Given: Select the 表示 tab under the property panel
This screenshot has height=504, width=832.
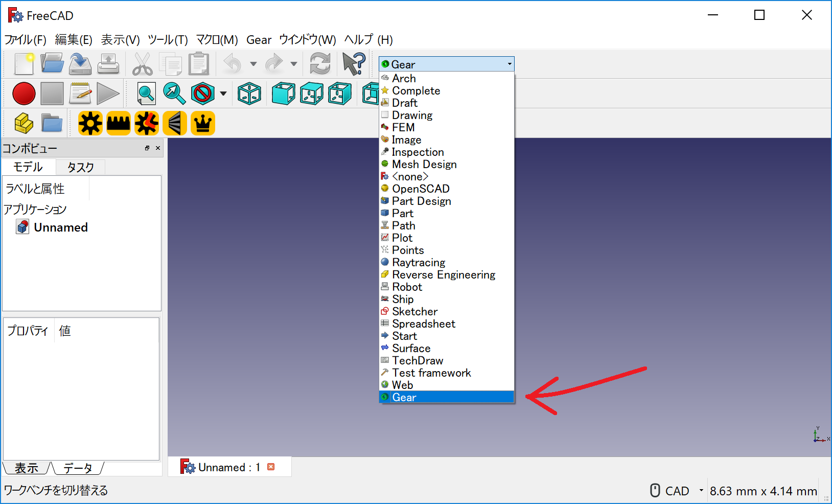Looking at the screenshot, I should [27, 468].
